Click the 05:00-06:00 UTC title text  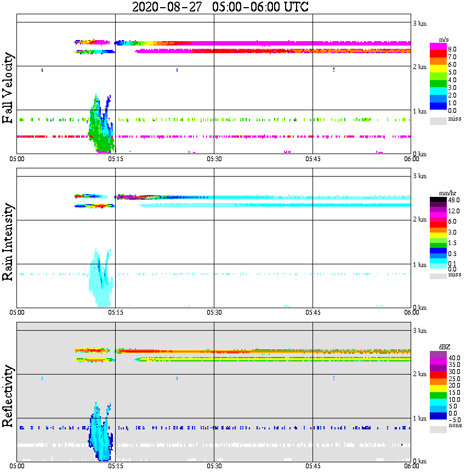260,7
